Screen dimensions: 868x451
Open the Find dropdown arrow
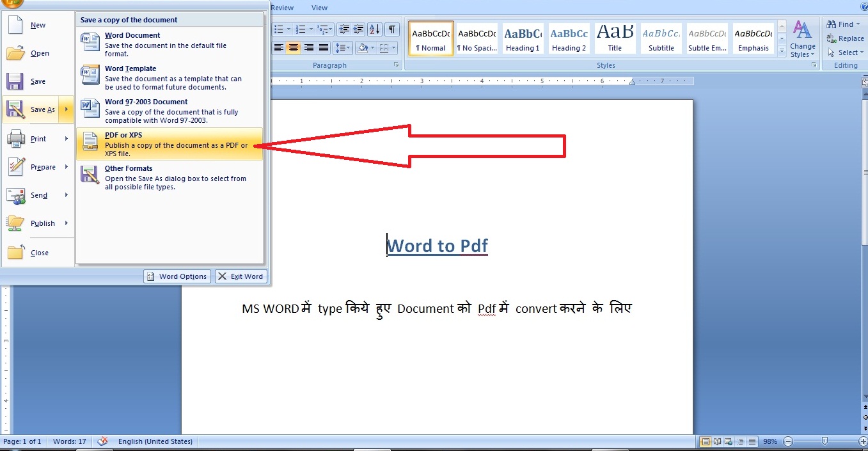point(859,24)
